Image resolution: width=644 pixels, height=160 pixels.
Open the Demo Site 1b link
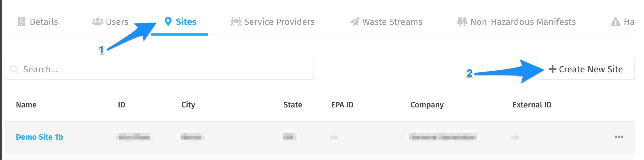pyautogui.click(x=39, y=137)
